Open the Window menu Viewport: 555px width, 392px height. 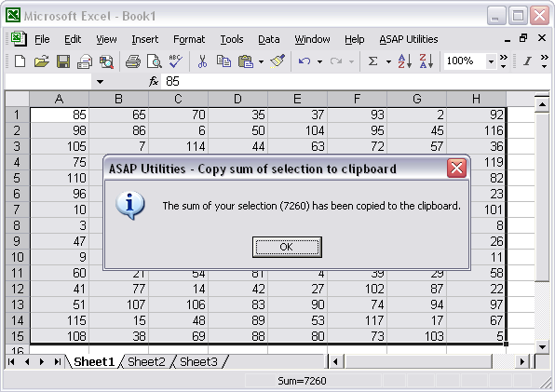(x=312, y=39)
